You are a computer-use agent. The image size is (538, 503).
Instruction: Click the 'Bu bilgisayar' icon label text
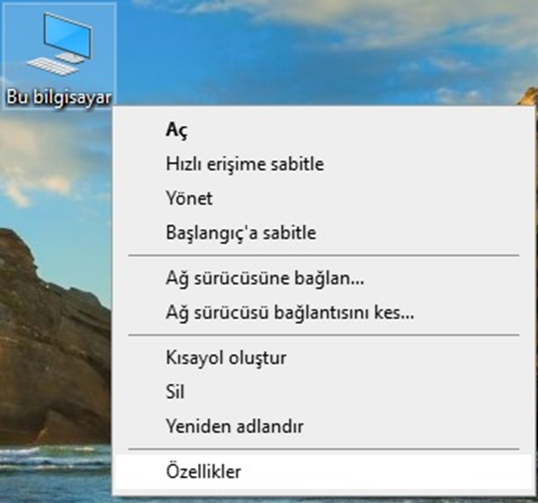[59, 97]
